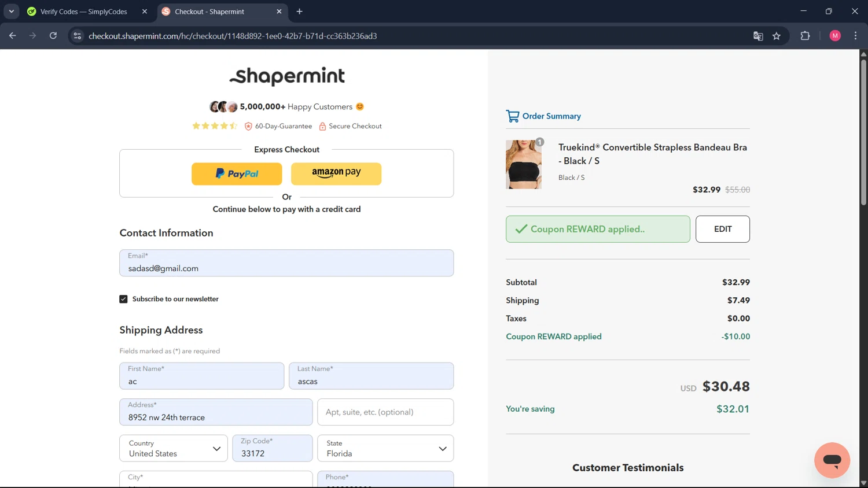Edit the applied REWARD coupon
This screenshot has height=488, width=868.
pyautogui.click(x=722, y=229)
